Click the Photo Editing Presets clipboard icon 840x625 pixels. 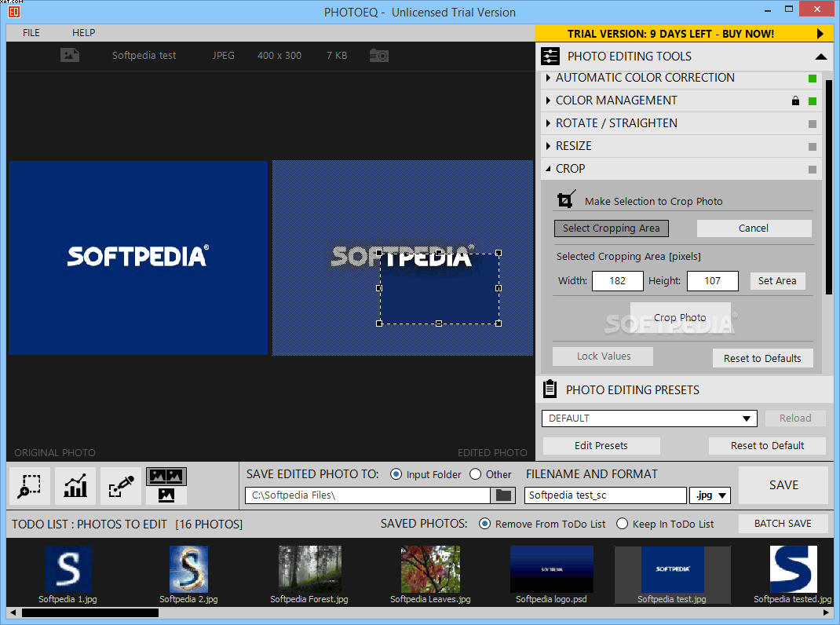(550, 389)
